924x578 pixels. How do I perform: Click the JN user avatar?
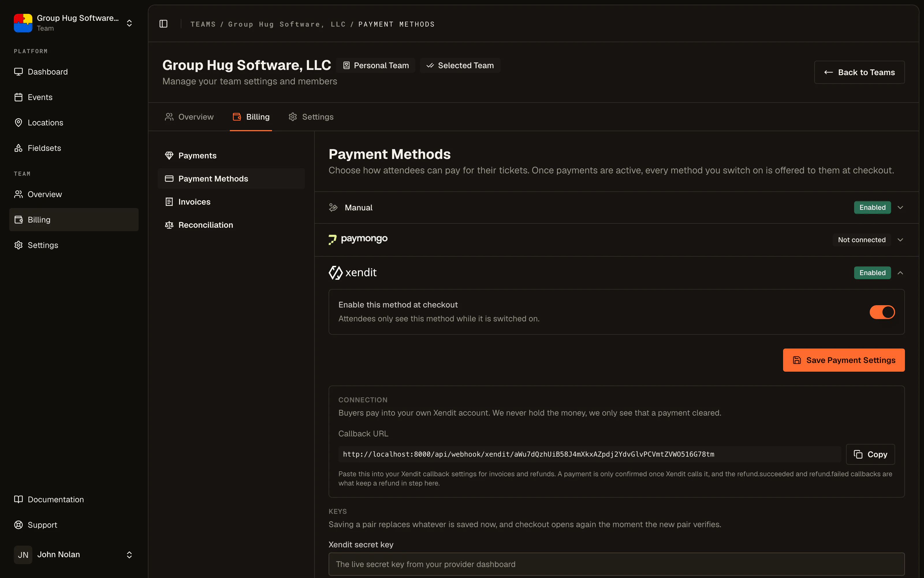[23, 555]
